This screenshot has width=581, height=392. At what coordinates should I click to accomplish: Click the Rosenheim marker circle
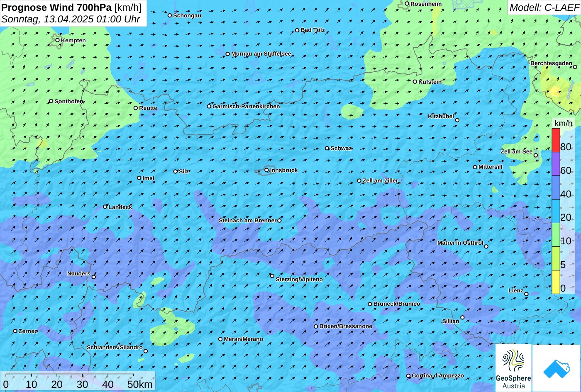click(x=407, y=4)
